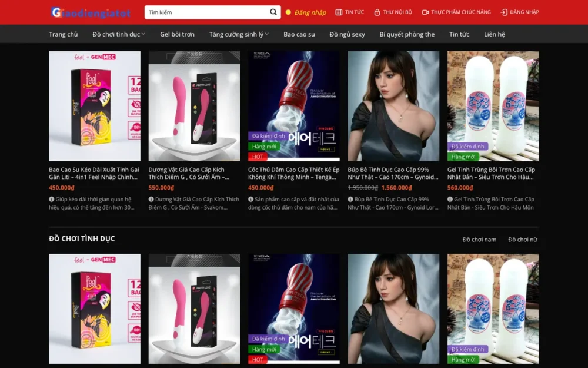This screenshot has width=588, height=368.
Task: Open product title 'Bao Cao Su Kéo Dài Xuất Tinh...'
Action: tap(93, 174)
